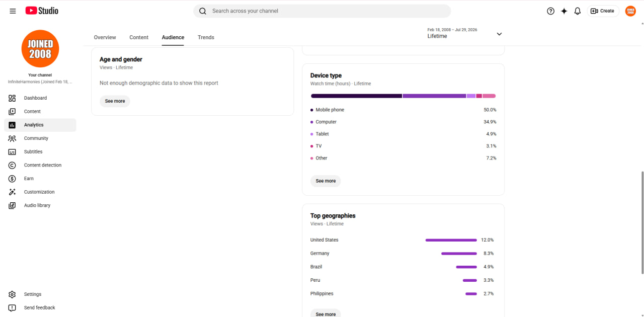
Task: Switch to the Overview tab
Action: click(105, 37)
